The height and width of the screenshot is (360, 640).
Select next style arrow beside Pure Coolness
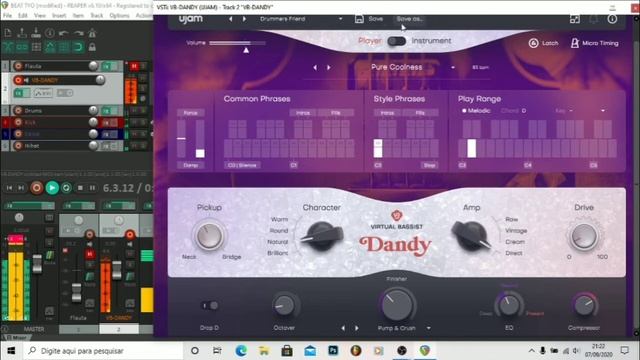point(329,67)
